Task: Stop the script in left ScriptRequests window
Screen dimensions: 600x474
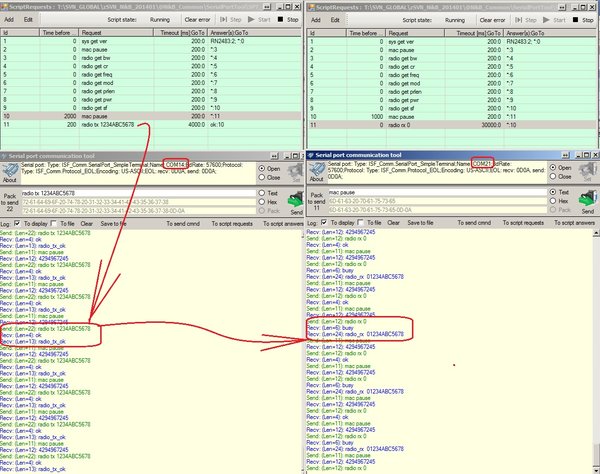Action: 288,20
